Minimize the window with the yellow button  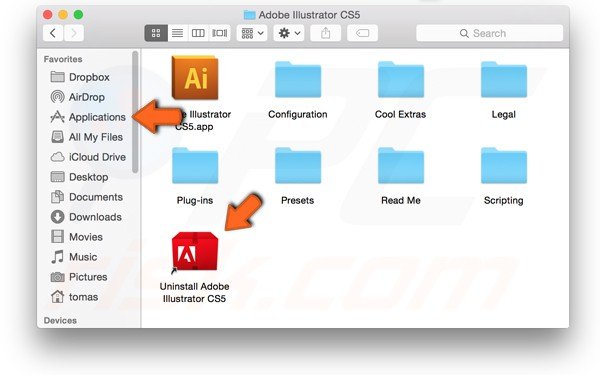click(63, 15)
